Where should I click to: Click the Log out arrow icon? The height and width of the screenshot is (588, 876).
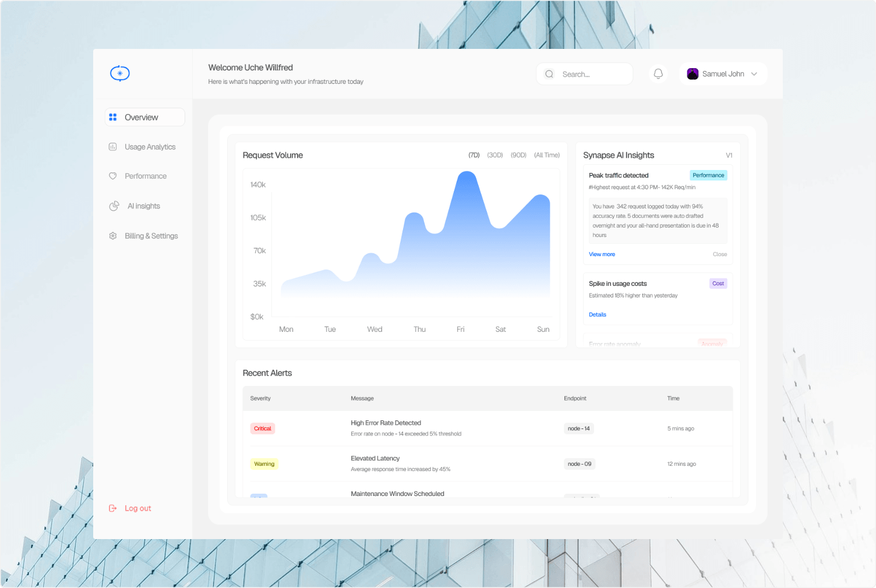coord(113,508)
